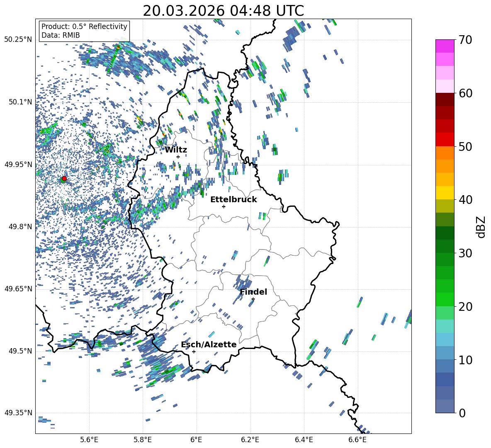Pick the yellow swatch just above 40 dBZ
Image resolution: width=491 pixels, height=448 pixels.
click(445, 193)
